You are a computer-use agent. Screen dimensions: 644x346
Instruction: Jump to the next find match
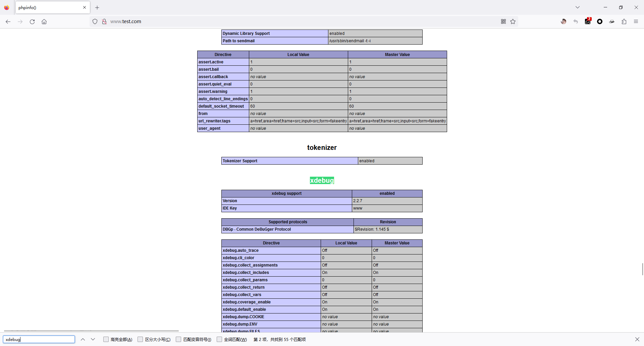point(93,339)
